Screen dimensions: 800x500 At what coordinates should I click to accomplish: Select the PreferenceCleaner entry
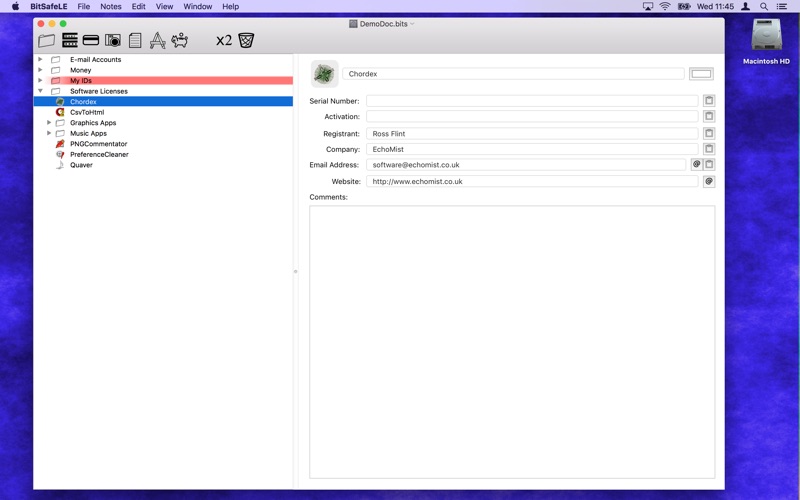[163, 154]
